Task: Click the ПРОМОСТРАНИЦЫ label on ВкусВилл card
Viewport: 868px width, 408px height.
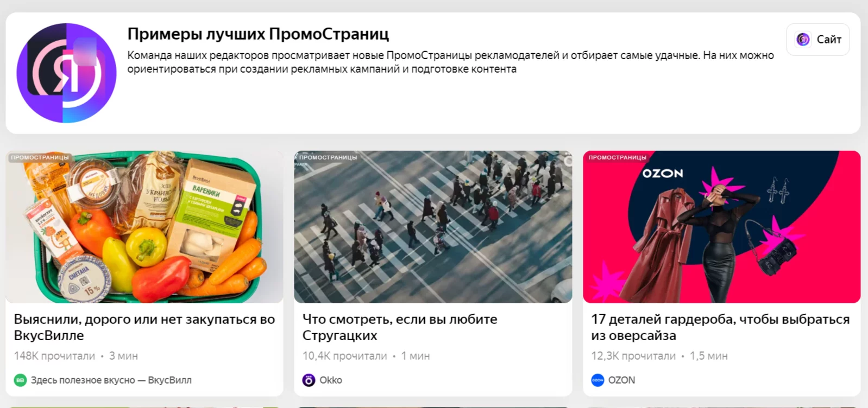Action: [40, 157]
